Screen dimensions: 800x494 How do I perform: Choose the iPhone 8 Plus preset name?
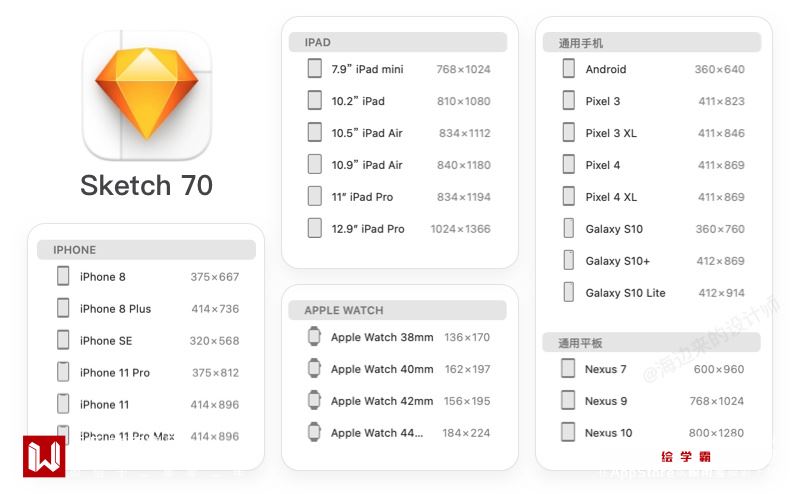tap(115, 309)
